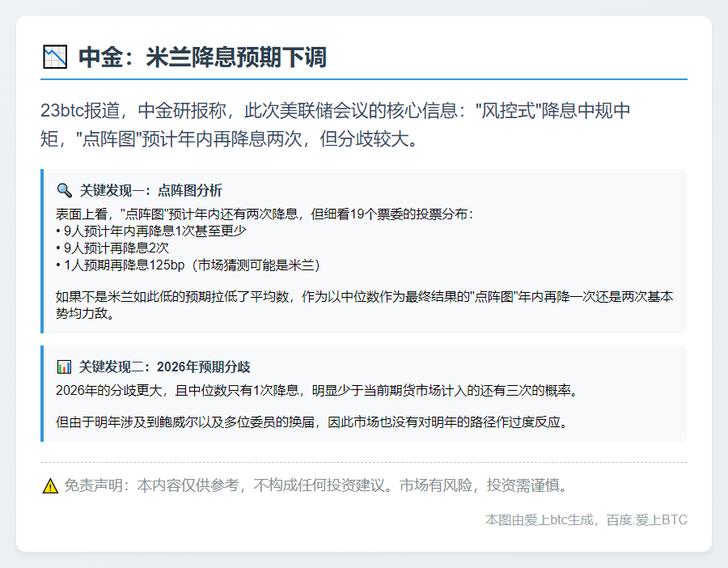Click the blue underline beneath the main title

tap(364, 82)
